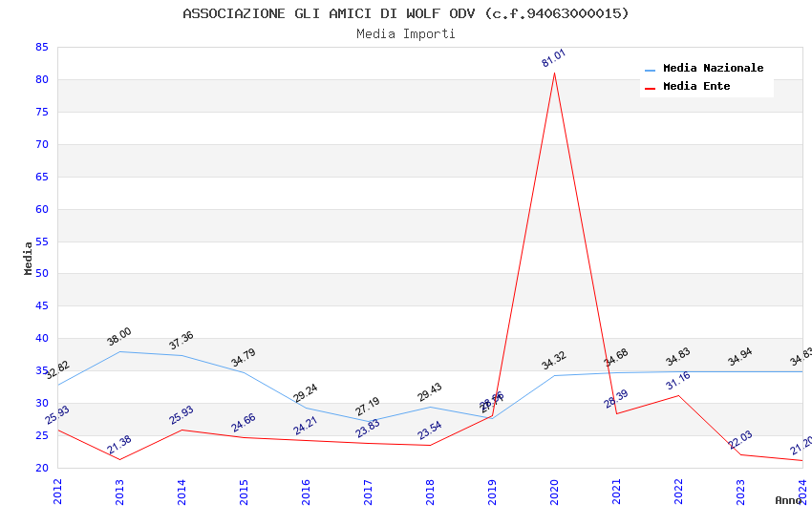Pick the blue Media Nazionale legend swatch

tap(650, 70)
